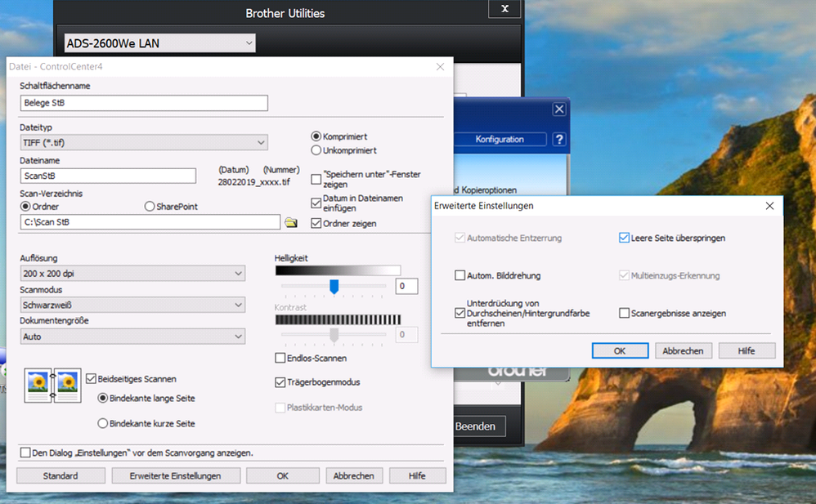Toggle the Trägerbogenmodus checkbox
Screen dimensions: 816x504
click(x=280, y=382)
